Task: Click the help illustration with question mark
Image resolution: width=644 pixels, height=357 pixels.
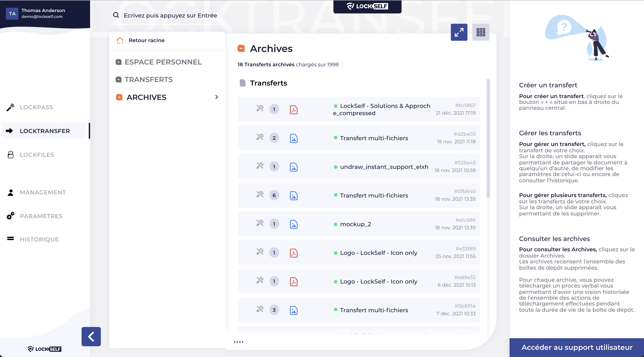Action: pos(577,38)
